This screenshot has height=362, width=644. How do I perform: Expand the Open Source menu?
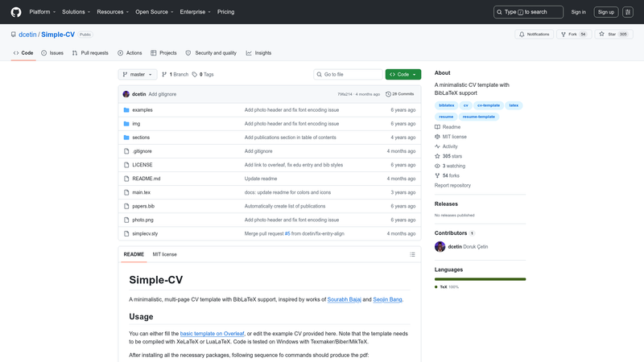(154, 12)
